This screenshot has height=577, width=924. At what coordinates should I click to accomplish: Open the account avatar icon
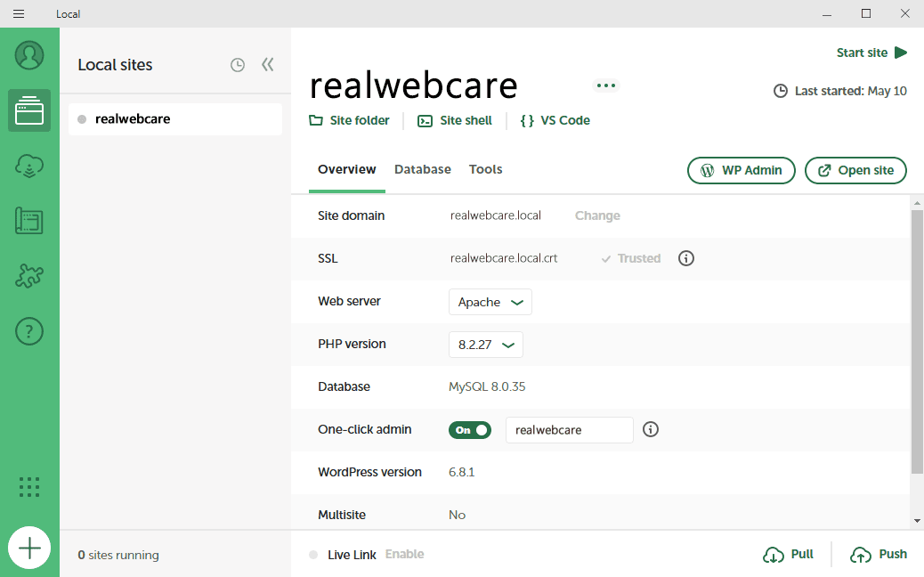coord(28,55)
